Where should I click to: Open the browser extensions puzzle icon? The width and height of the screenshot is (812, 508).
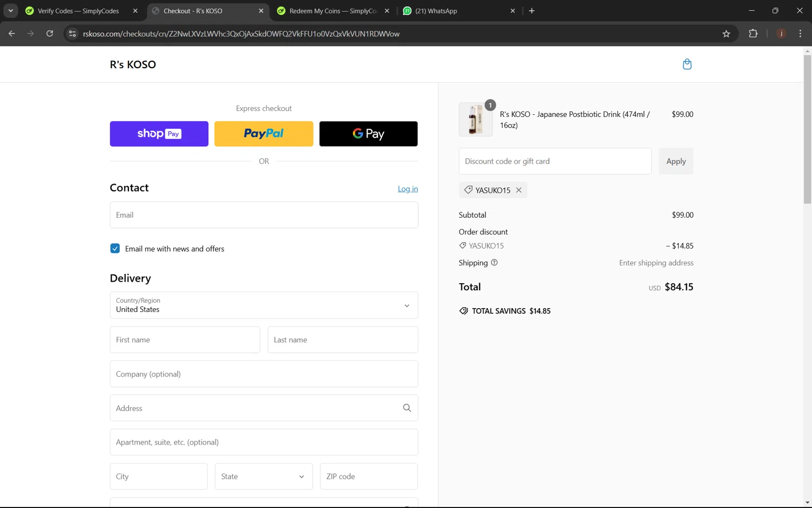click(753, 34)
